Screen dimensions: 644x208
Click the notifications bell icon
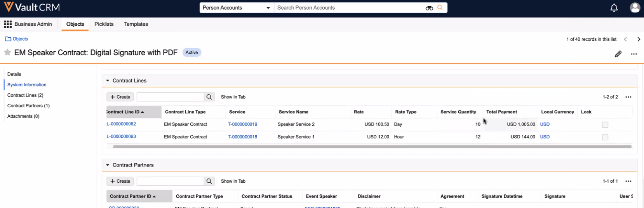click(x=614, y=8)
